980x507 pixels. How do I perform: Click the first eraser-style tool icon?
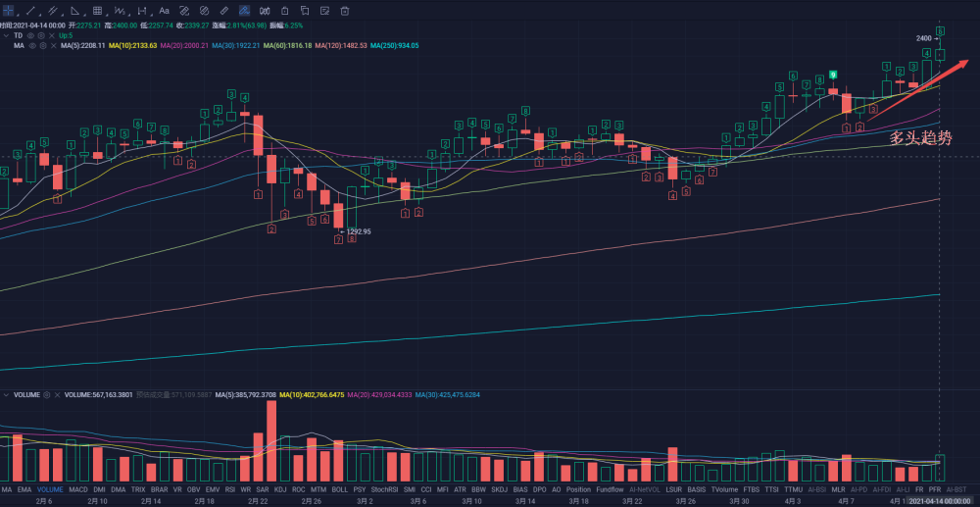pyautogui.click(x=184, y=11)
